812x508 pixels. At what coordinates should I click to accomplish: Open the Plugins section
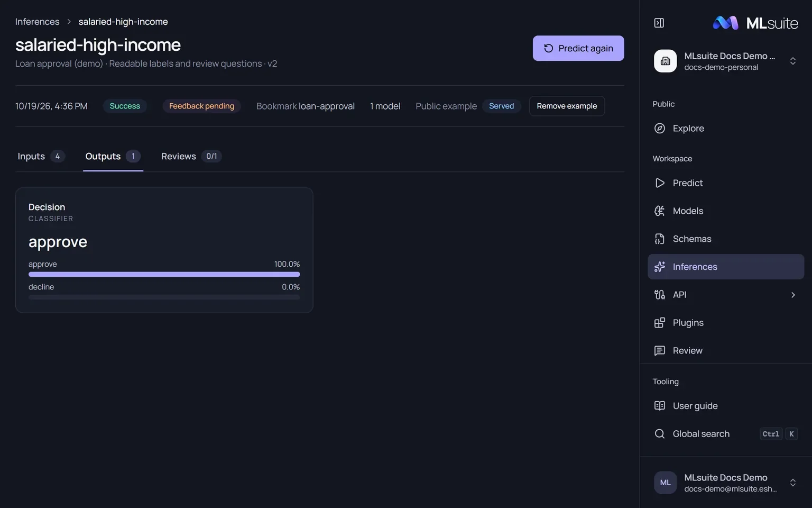click(x=726, y=323)
